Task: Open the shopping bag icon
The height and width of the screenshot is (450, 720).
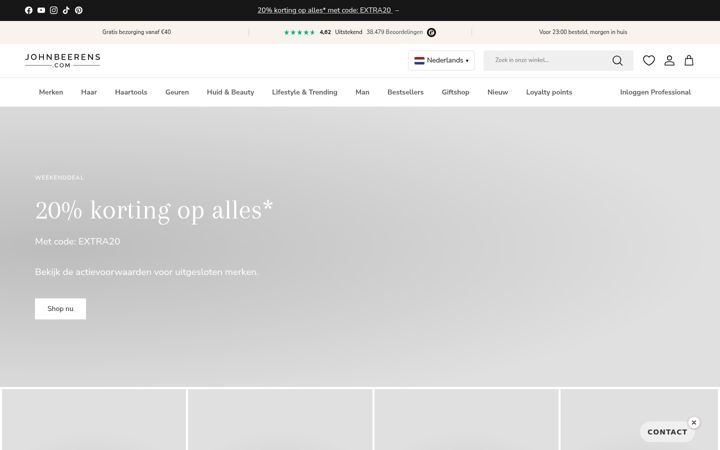Action: coord(689,61)
